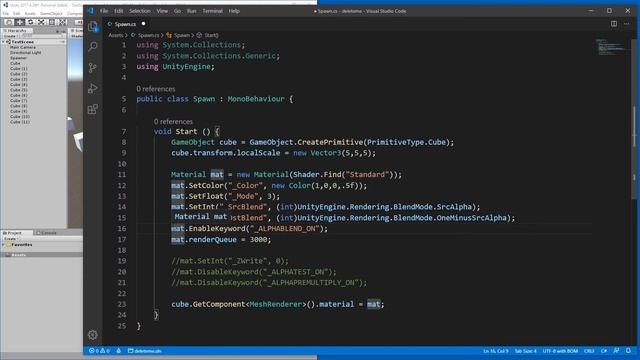Select Unity Rotate tool in toolbar
The image size is (640, 360).
click(x=30, y=22)
